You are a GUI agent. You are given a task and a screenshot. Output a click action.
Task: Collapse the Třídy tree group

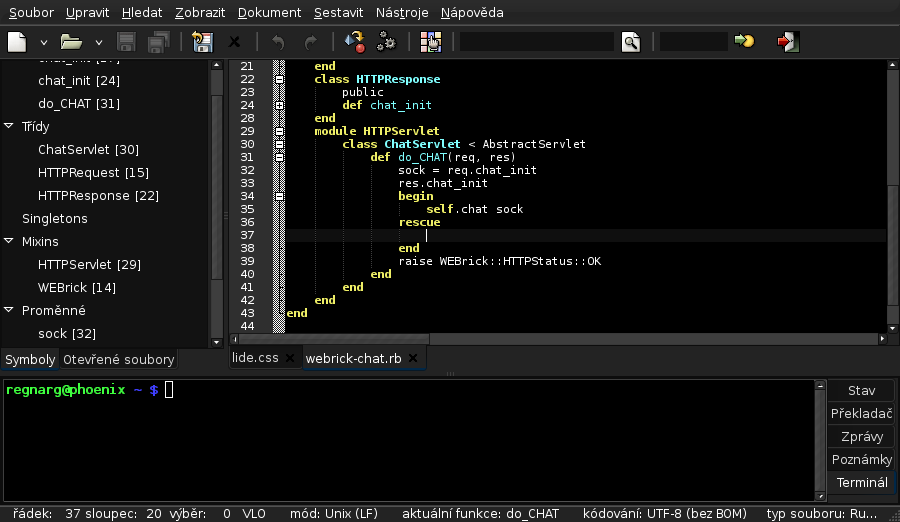click(9, 126)
